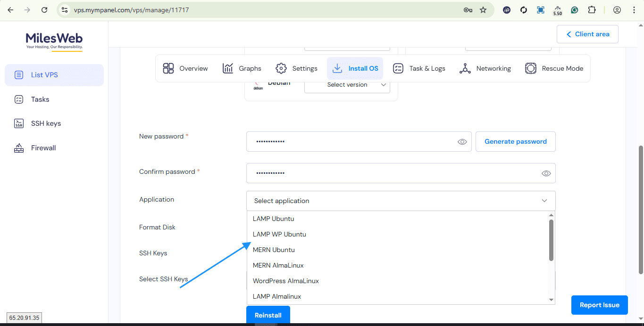
Task: Click the Firewall icon in sidebar
Action: coord(19,148)
